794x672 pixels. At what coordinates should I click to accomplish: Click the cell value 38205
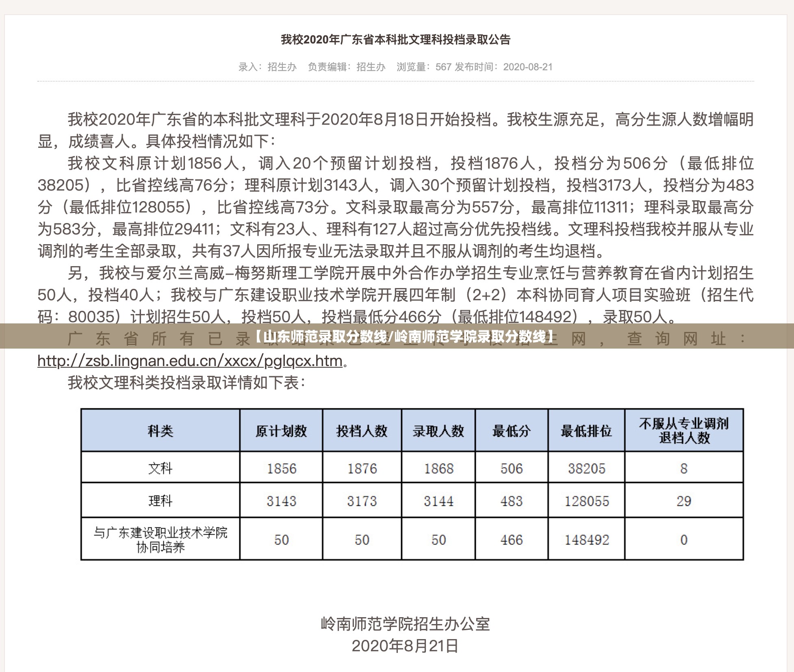coord(587,468)
